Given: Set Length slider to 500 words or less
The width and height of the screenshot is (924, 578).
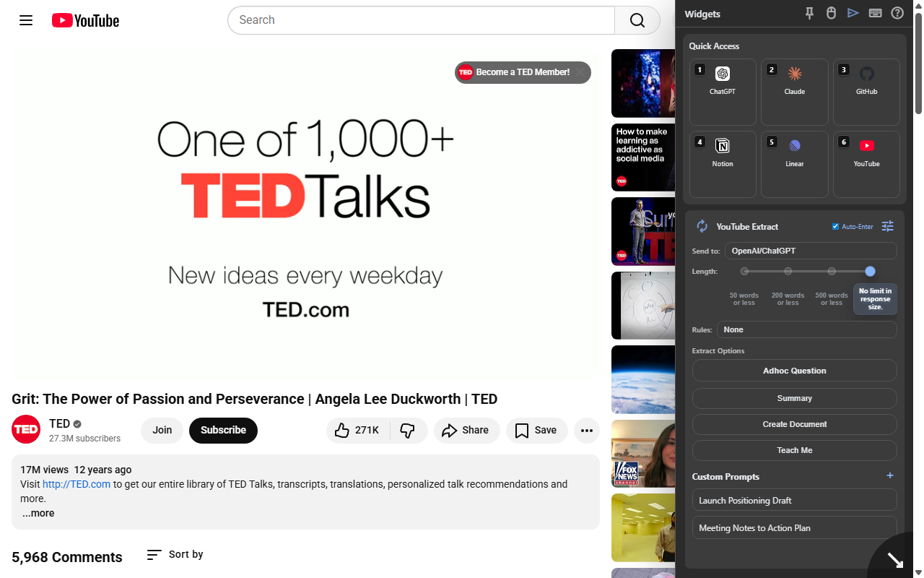Looking at the screenshot, I should [832, 271].
